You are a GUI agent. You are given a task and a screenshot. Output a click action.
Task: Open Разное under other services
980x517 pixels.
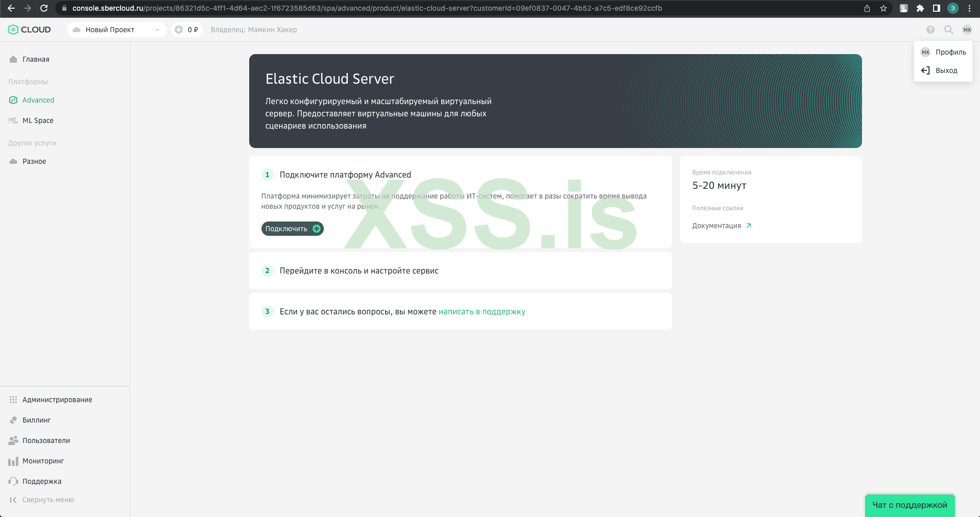(34, 161)
